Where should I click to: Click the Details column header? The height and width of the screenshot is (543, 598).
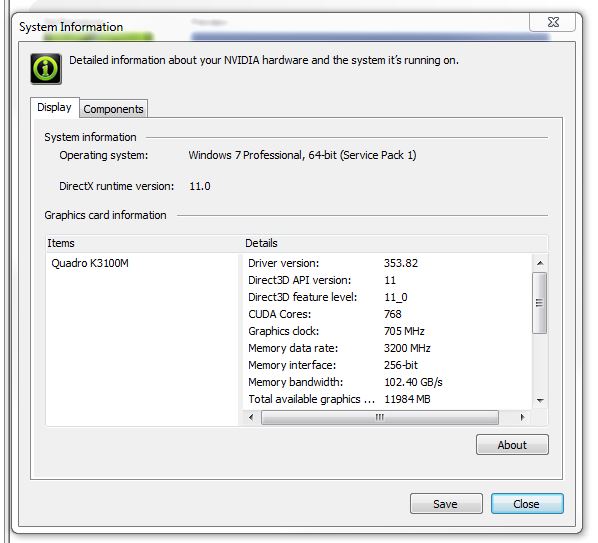[395, 243]
